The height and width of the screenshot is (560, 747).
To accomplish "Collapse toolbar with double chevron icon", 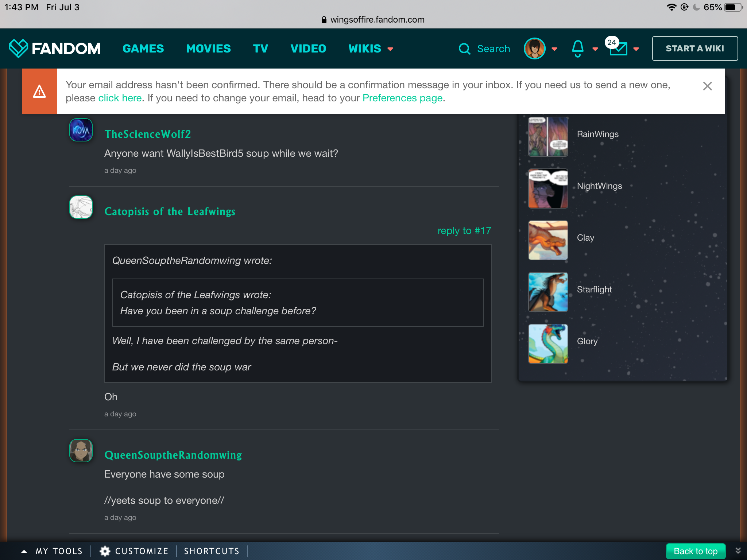I will pyautogui.click(x=738, y=551).
